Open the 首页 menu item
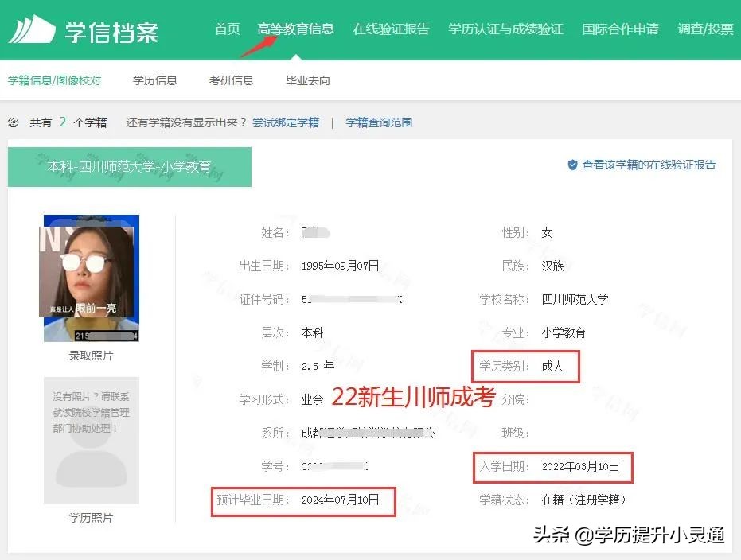This screenshot has width=741, height=560. pos(226,28)
